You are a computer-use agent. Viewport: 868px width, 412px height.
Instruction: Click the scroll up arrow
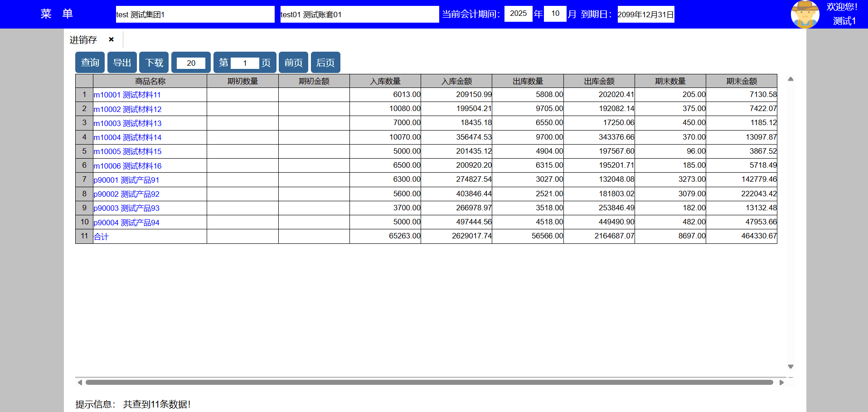[x=790, y=79]
